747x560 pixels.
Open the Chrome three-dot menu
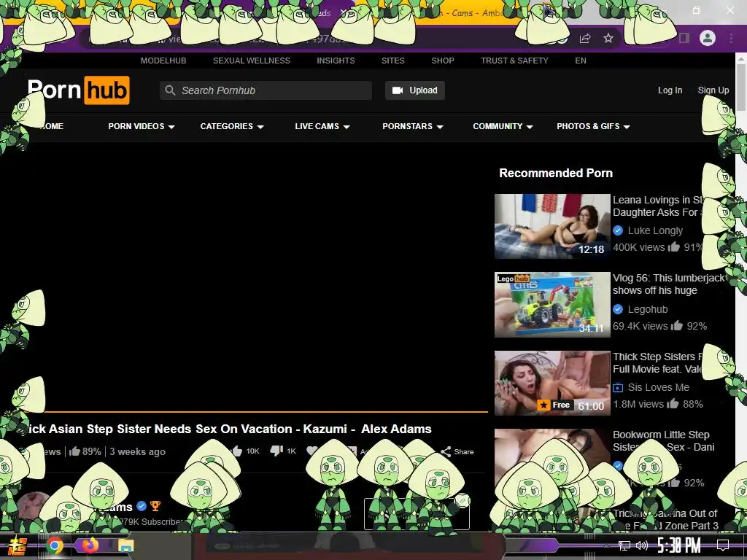coord(731,38)
